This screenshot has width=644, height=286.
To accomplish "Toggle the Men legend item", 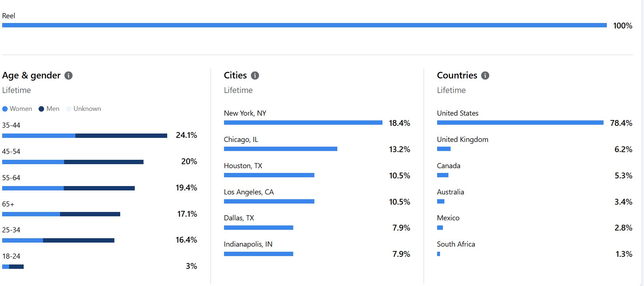I will click(x=49, y=109).
